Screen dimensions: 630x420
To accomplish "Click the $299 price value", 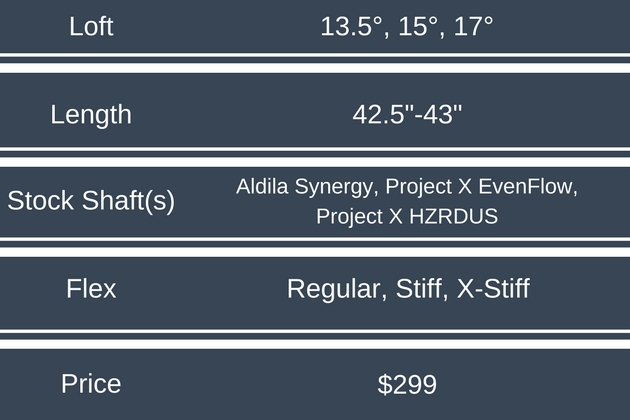I will [407, 383].
